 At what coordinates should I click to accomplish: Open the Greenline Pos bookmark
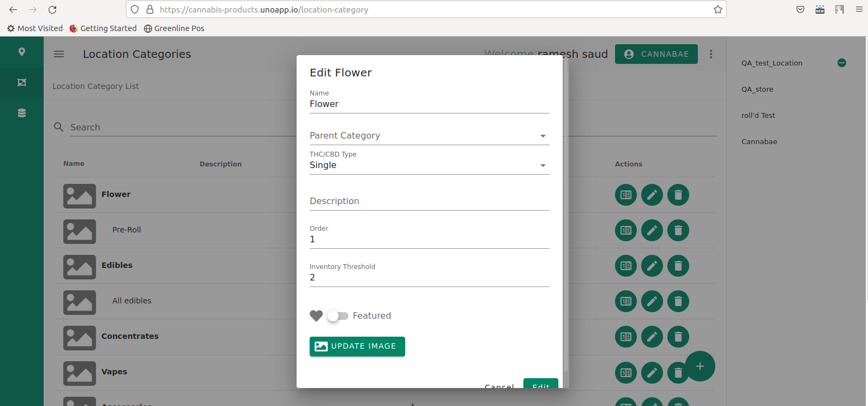pyautogui.click(x=174, y=28)
